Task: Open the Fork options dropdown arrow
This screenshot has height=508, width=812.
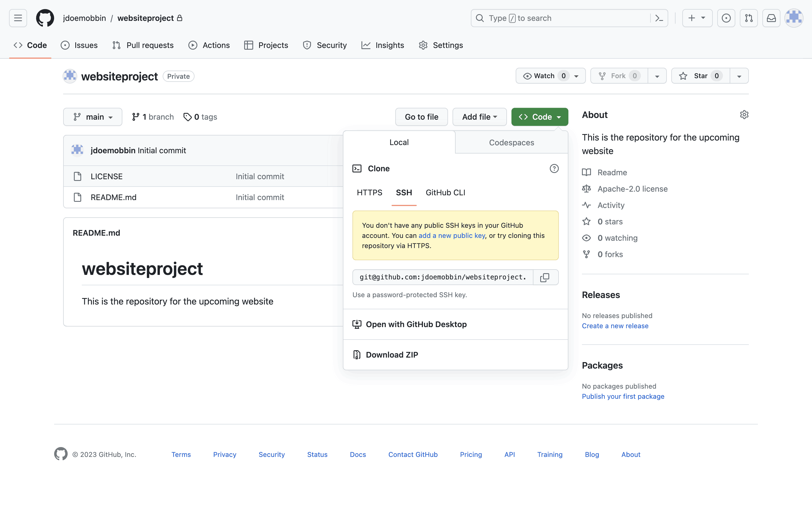Action: click(657, 76)
